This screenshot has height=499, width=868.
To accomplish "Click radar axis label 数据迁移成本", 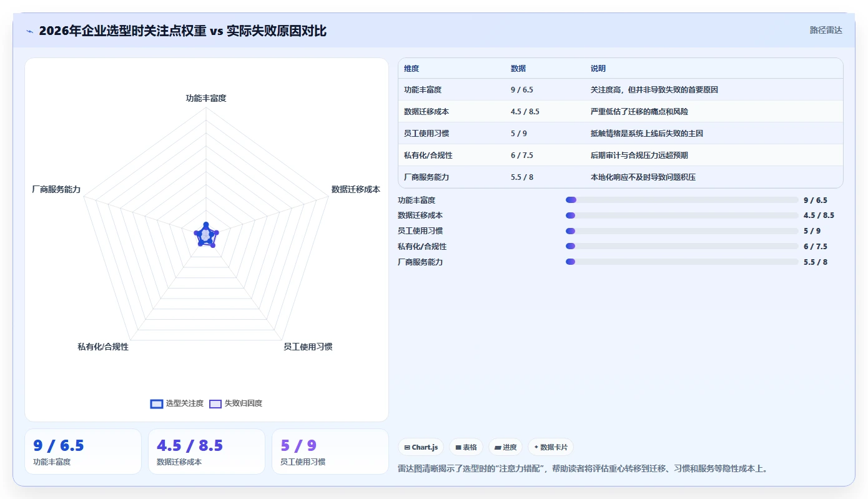I will pos(356,189).
